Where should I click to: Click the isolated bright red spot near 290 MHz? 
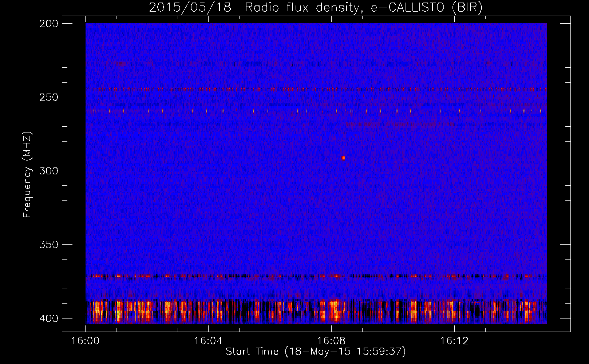coord(343,158)
